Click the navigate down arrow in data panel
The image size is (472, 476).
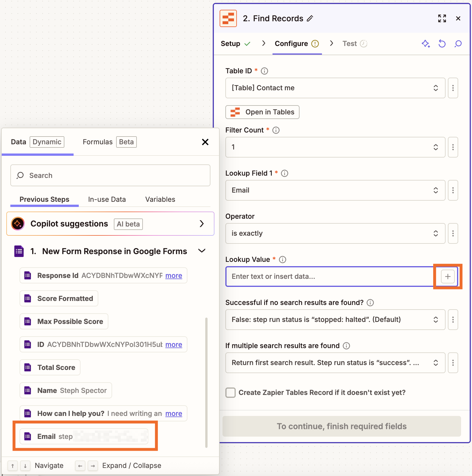25,466
